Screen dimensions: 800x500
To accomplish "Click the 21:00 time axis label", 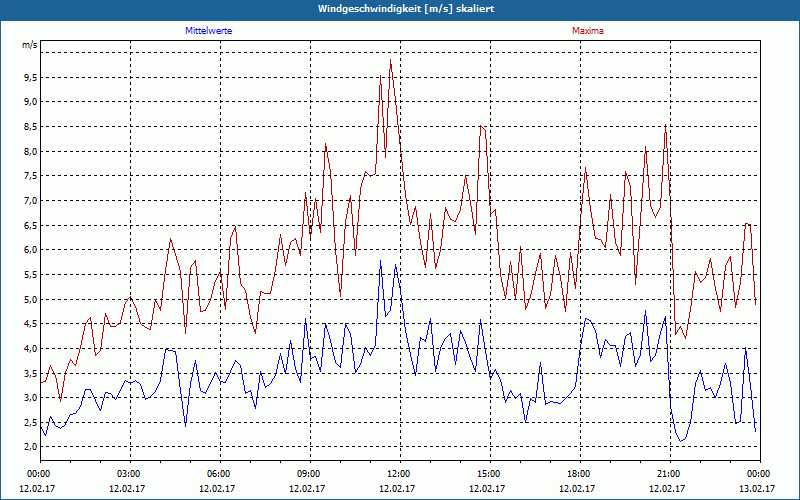I will click(670, 474).
